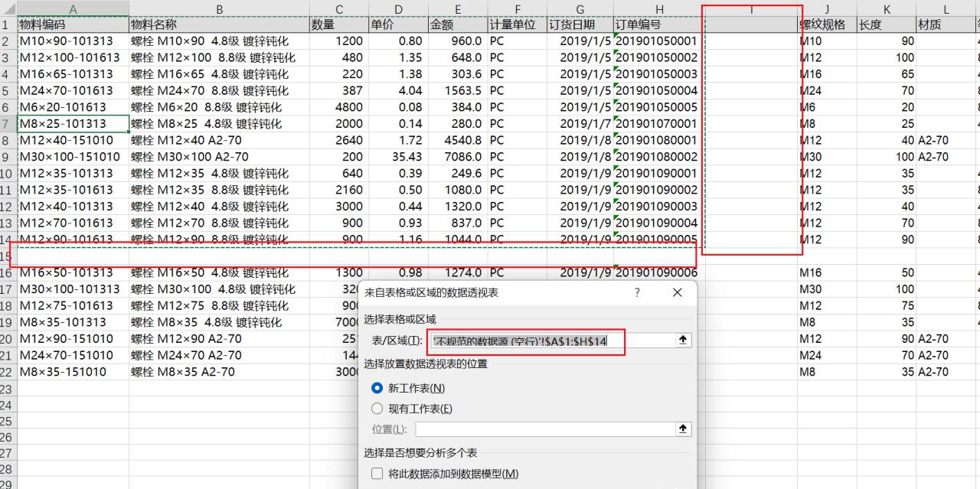Click the 数量 header cell
The image size is (980, 489).
pyautogui.click(x=338, y=24)
